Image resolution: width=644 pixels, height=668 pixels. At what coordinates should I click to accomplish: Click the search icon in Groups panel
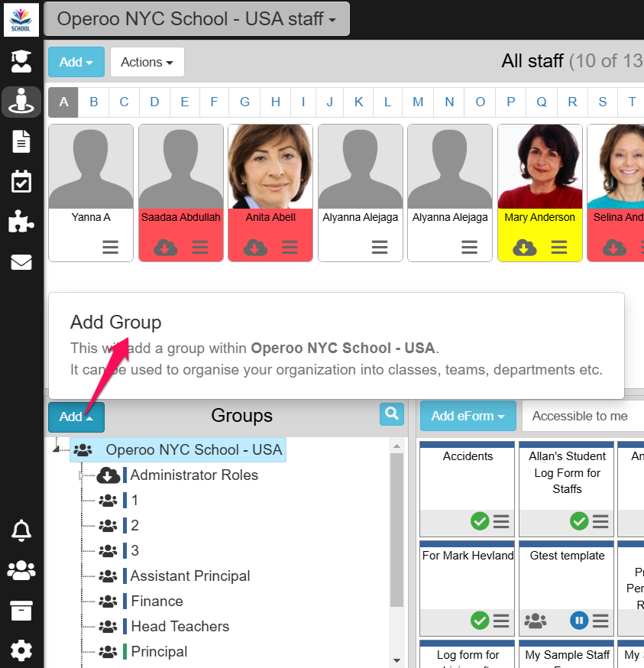pos(391,413)
